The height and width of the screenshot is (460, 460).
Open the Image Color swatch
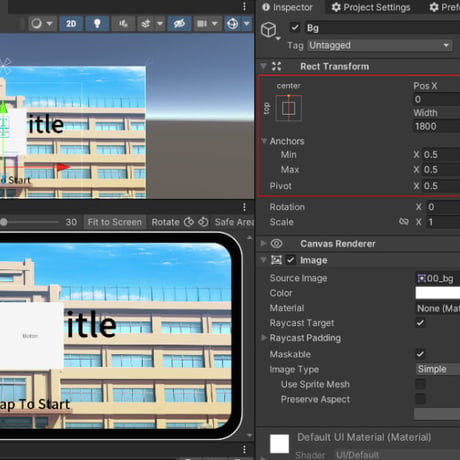click(x=438, y=293)
